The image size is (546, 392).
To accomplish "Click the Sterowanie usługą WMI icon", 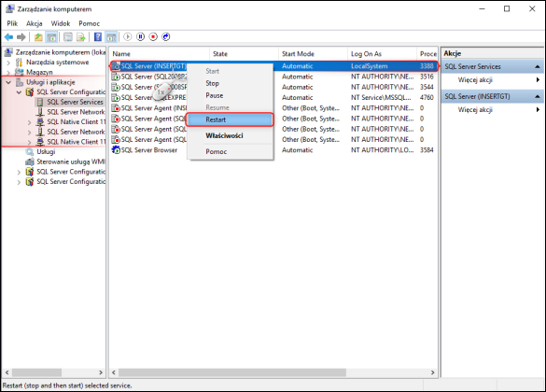I will (x=30, y=161).
